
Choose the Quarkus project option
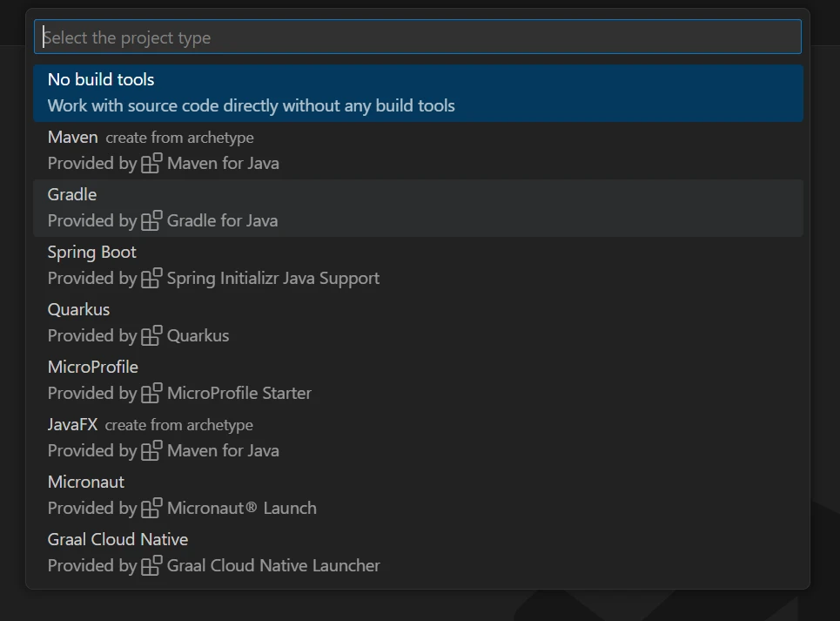tap(78, 310)
